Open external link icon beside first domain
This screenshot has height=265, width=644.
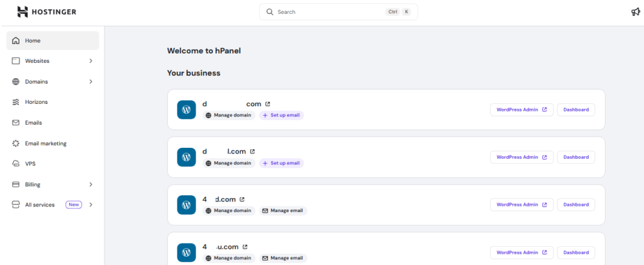pos(267,104)
